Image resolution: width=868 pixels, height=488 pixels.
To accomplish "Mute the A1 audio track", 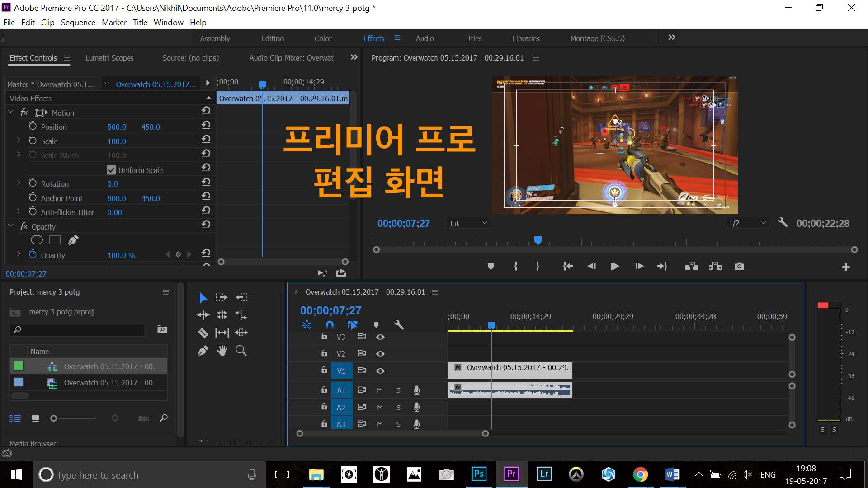I will [x=379, y=389].
